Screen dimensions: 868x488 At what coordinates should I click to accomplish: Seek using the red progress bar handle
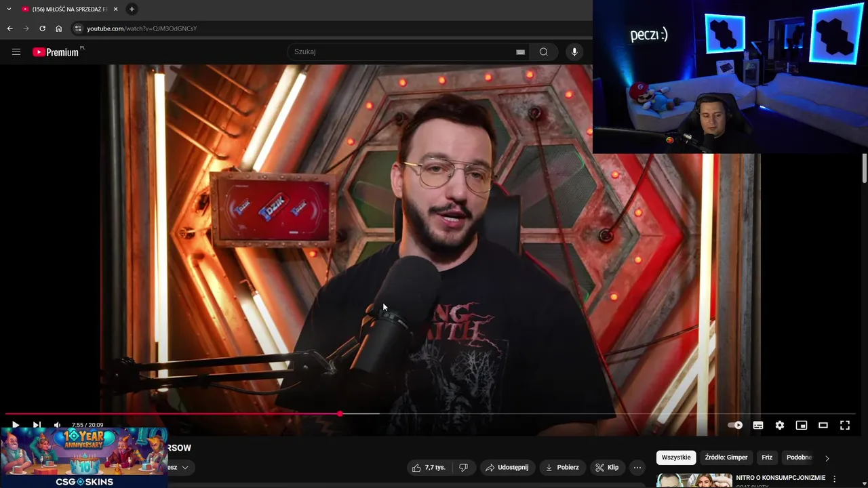coord(340,413)
